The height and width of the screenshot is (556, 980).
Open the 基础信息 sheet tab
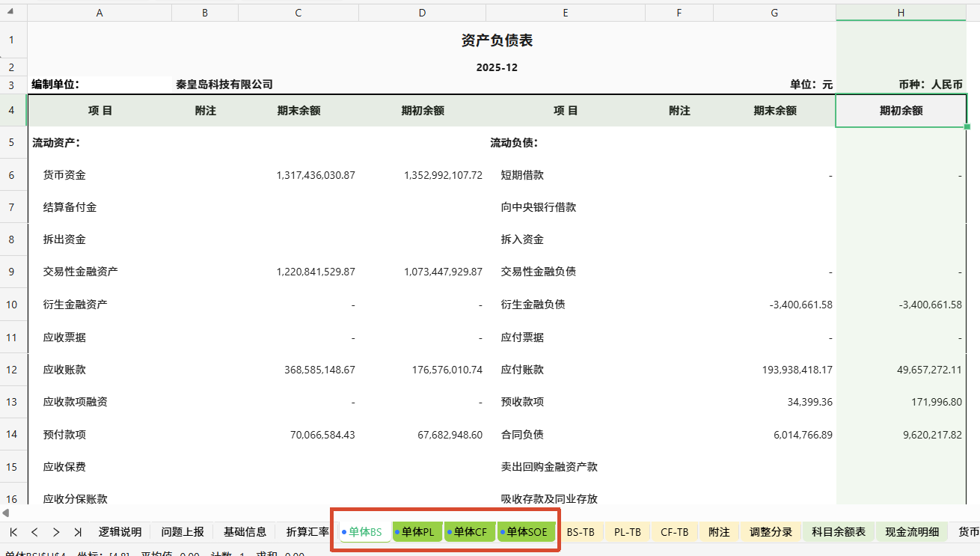[245, 532]
